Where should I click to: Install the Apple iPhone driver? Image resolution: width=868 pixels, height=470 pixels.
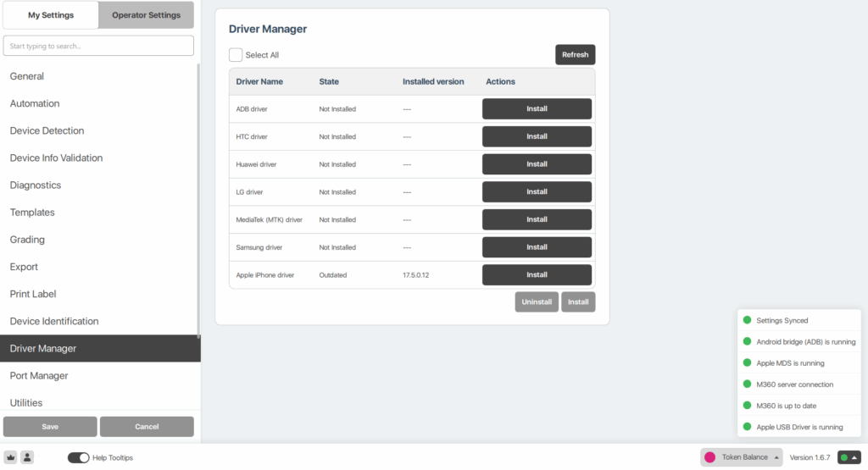tap(537, 275)
